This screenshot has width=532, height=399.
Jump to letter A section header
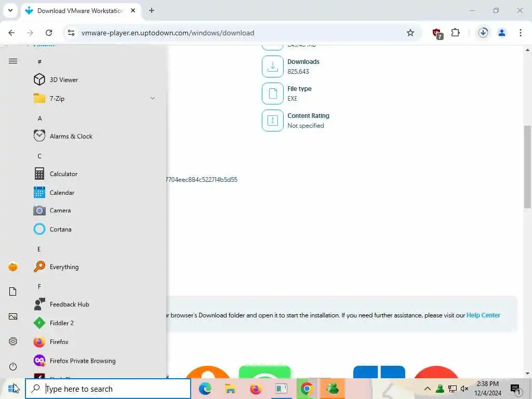click(39, 118)
